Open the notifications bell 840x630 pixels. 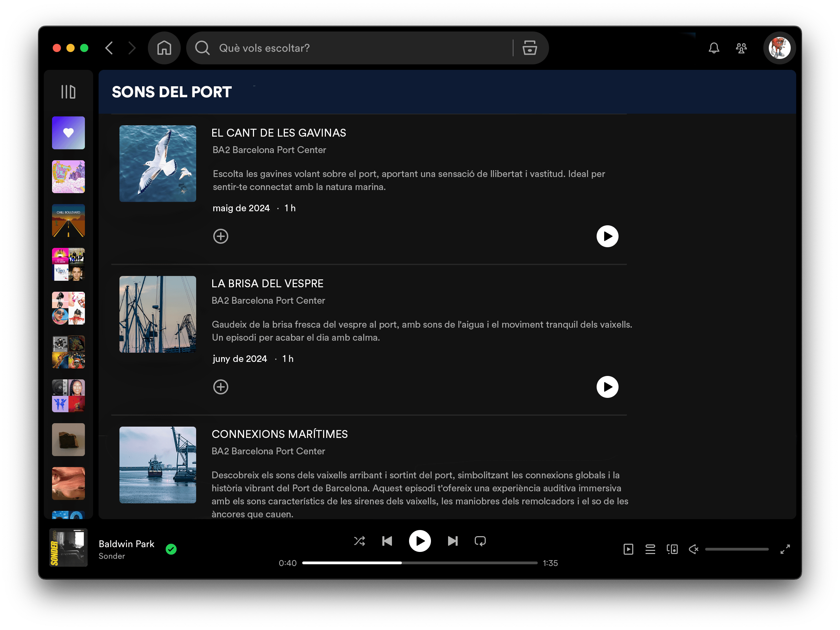click(x=714, y=48)
